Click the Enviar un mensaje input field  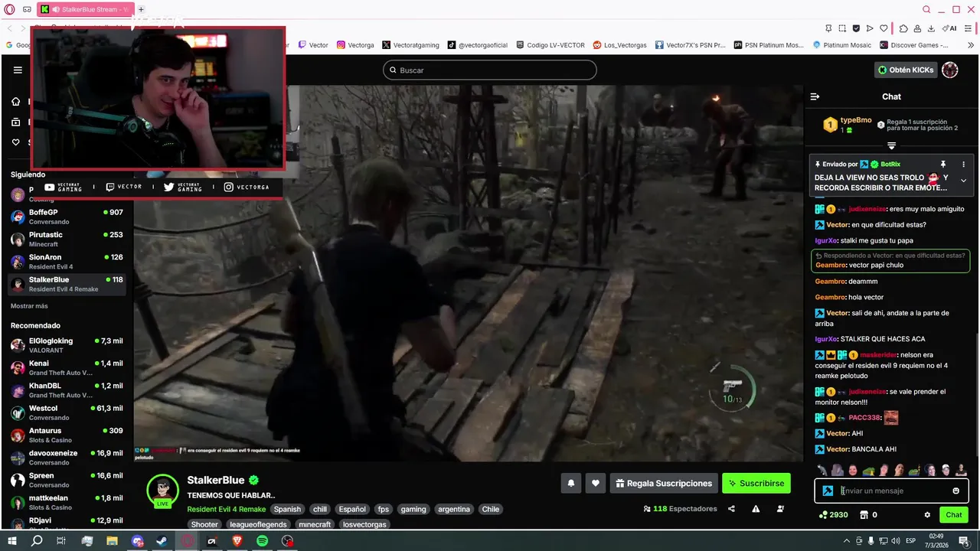click(892, 491)
